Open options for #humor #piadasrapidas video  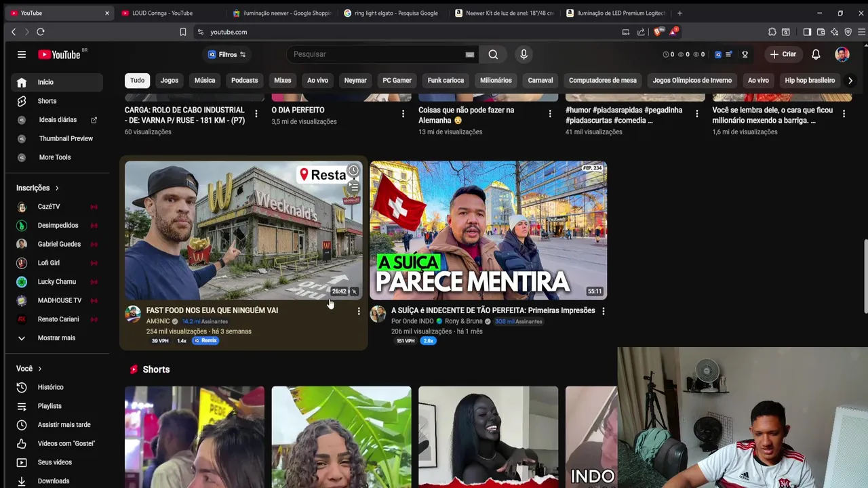pos(696,114)
